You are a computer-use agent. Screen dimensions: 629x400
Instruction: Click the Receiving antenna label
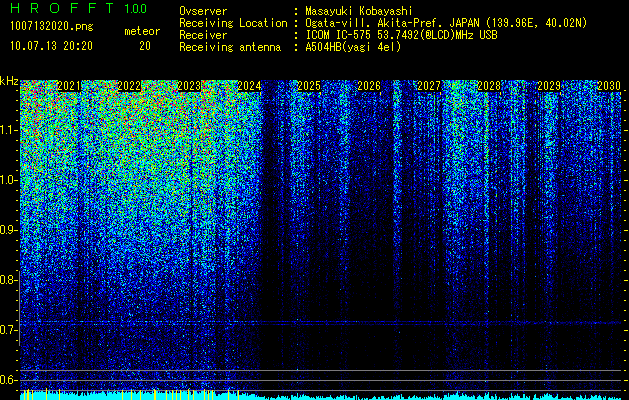[x=230, y=47]
